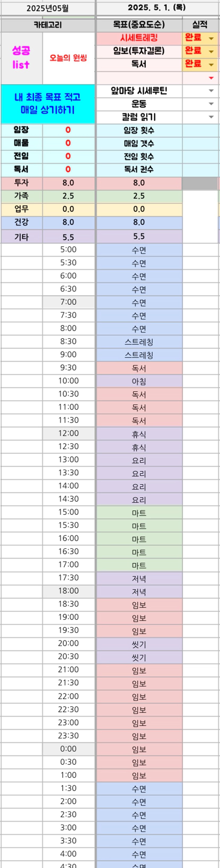Image resolution: width=220 pixels, height=868 pixels.
Task: Expand the 운동 row dropdown arrow
Action: click(211, 104)
